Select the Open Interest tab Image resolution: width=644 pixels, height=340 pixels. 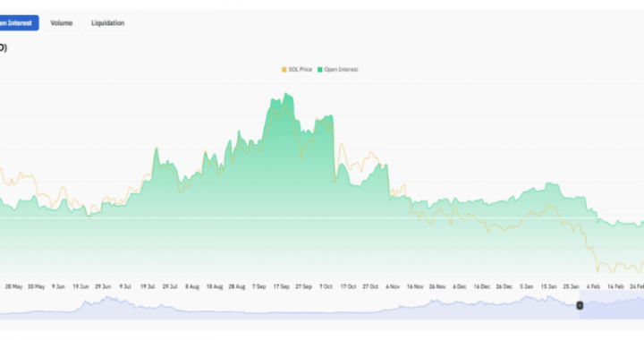[x=19, y=23]
